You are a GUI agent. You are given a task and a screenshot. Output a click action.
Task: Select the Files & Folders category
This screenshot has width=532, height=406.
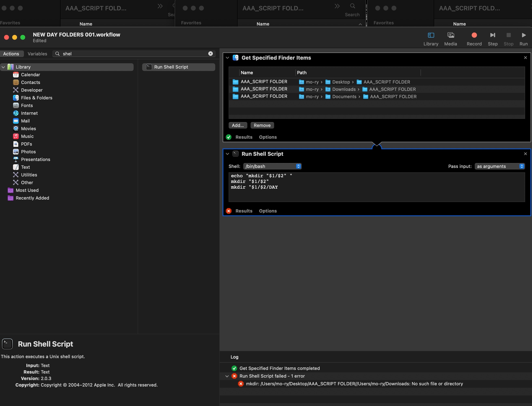tap(37, 98)
